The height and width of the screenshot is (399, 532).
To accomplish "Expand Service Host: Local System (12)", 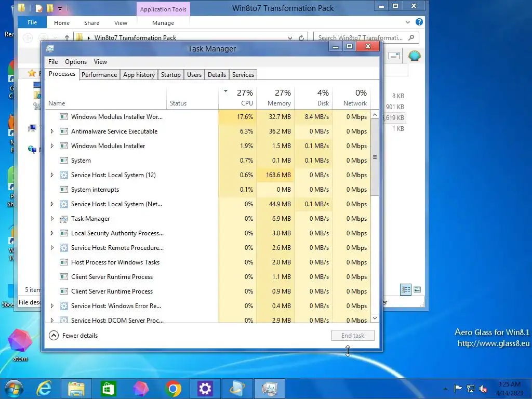I will tap(52, 175).
